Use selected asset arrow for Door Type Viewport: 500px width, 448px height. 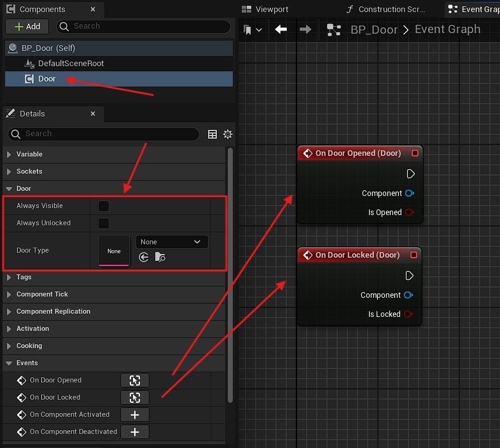click(144, 257)
